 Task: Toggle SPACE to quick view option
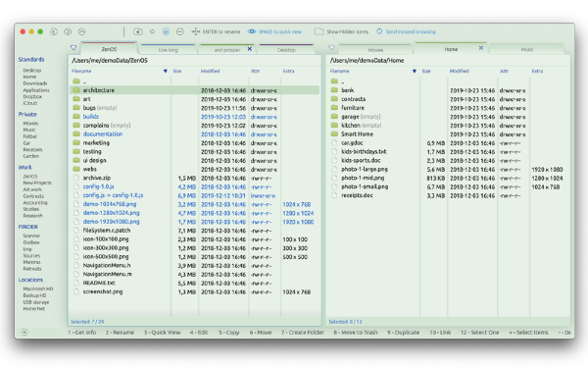point(274,32)
